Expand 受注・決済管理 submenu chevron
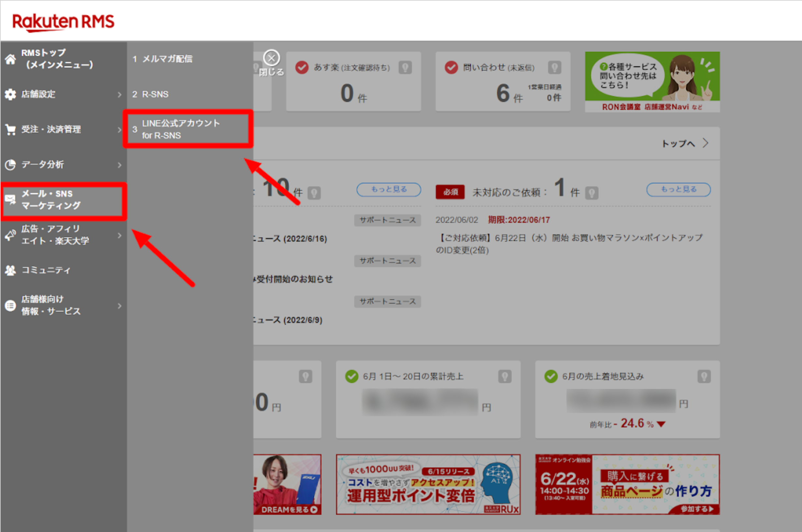This screenshot has width=802, height=532. (119, 130)
